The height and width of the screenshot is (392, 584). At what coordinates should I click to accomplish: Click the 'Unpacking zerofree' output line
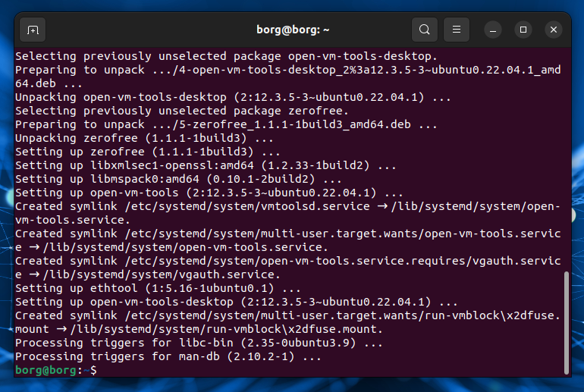(x=144, y=138)
